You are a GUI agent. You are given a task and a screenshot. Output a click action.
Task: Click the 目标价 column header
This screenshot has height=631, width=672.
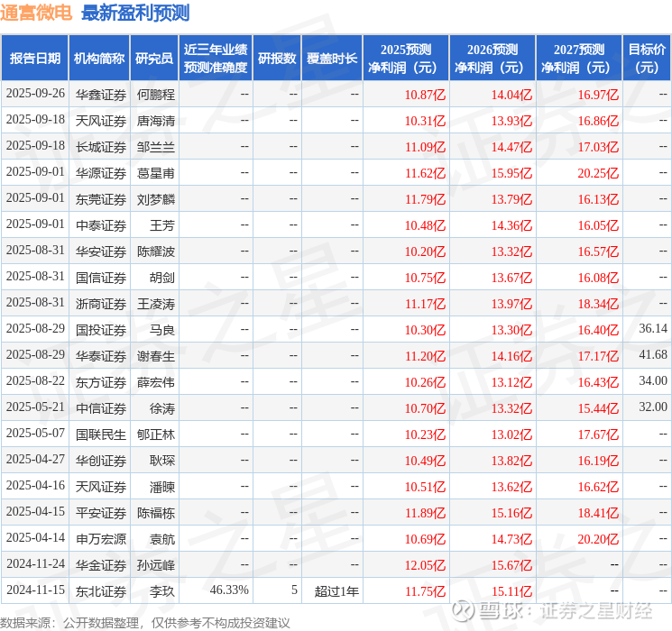pyautogui.click(x=647, y=59)
